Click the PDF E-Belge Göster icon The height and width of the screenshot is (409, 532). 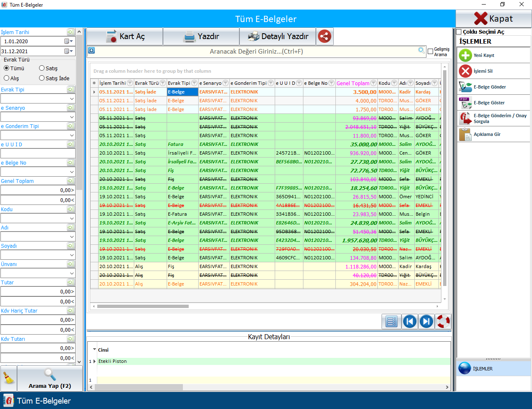point(465,103)
